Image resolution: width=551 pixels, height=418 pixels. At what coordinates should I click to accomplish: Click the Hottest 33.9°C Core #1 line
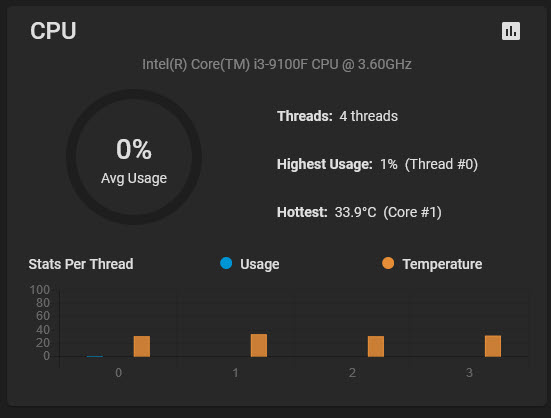coord(359,212)
